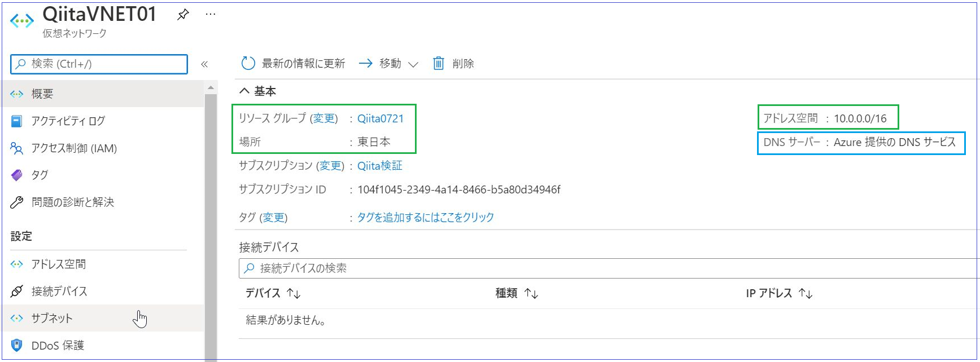Open the Qiita0721 resource group link
The image size is (980, 362).
coord(380,118)
